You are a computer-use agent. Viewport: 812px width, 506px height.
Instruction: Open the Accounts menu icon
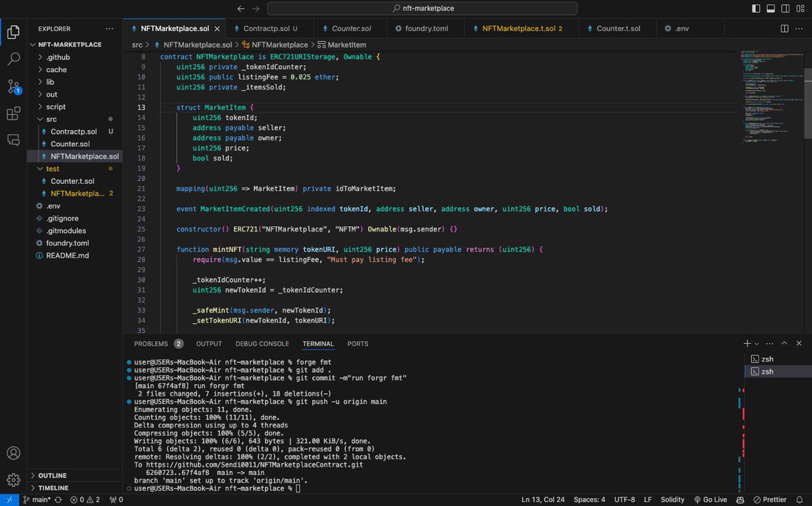(x=14, y=453)
